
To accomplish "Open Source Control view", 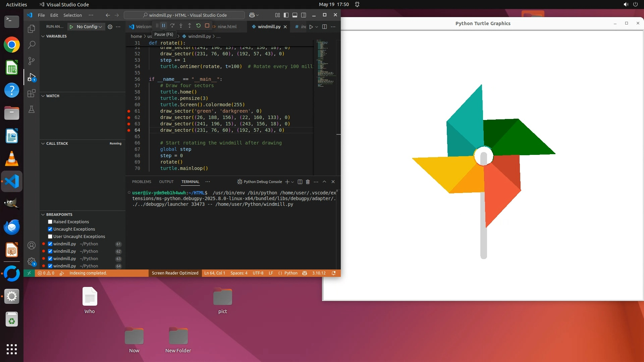I will pyautogui.click(x=31, y=61).
